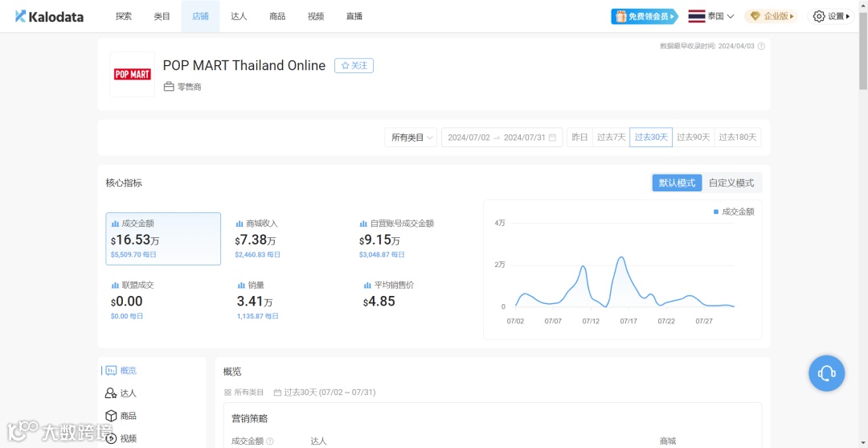
Task: Select the 过去7天 time range
Action: [x=611, y=138]
